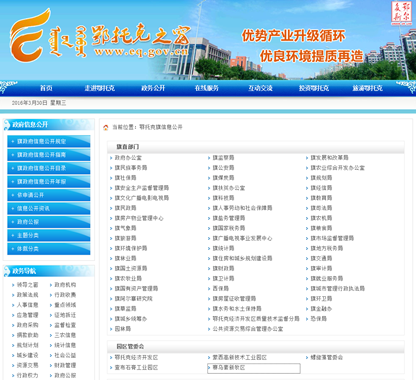The width and height of the screenshot is (416, 380).
Task: Open the 互动交流 navigation item
Action: pyautogui.click(x=260, y=88)
